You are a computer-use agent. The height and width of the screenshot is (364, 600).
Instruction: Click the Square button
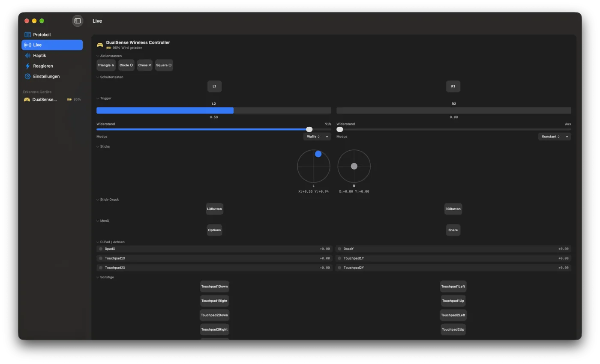point(164,65)
